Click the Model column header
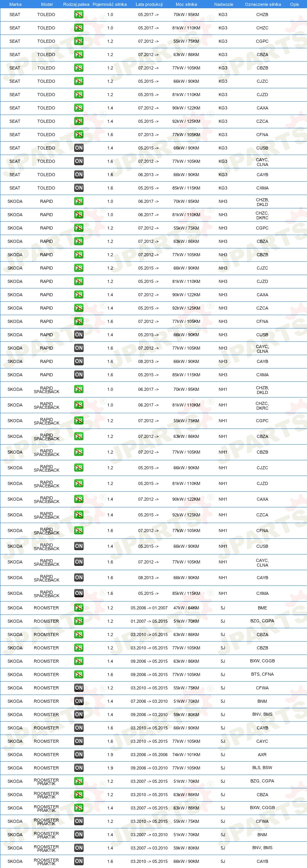This screenshot has height=868, width=307. point(47,4)
